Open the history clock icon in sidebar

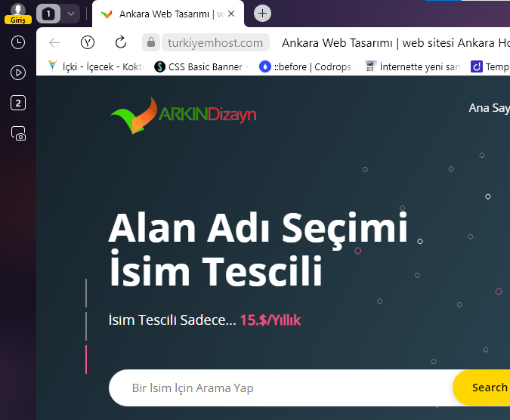pyautogui.click(x=18, y=42)
